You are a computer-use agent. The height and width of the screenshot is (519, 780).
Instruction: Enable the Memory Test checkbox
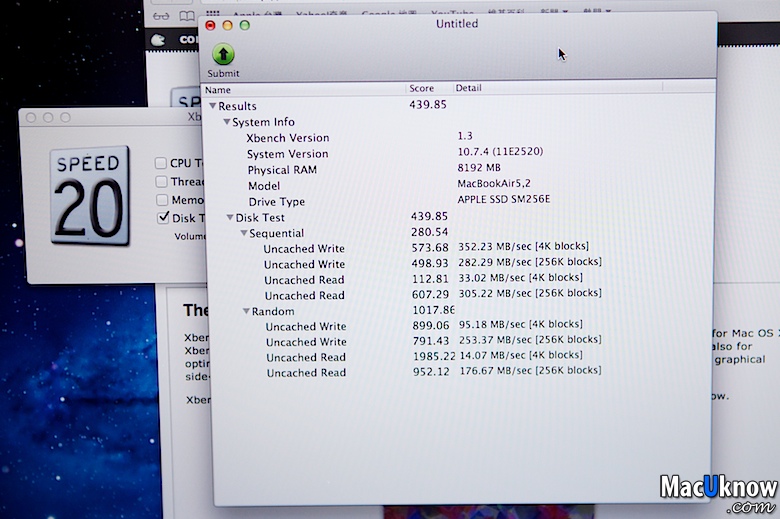[x=161, y=200]
